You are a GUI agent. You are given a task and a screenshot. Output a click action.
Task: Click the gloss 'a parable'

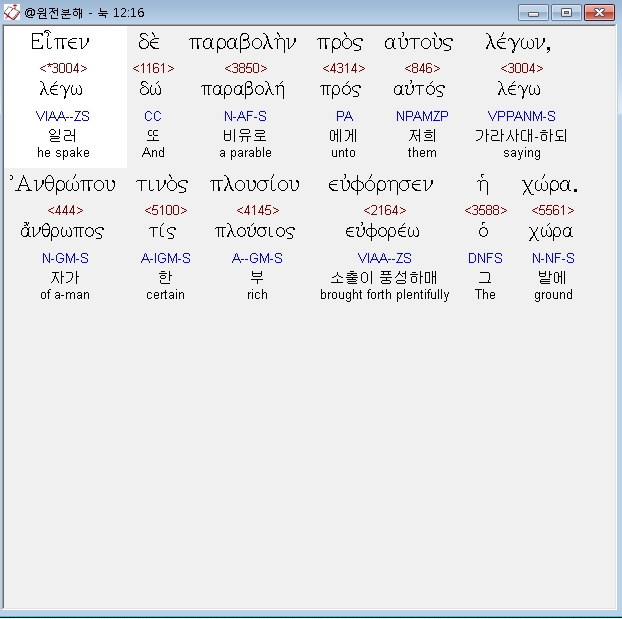click(x=246, y=153)
